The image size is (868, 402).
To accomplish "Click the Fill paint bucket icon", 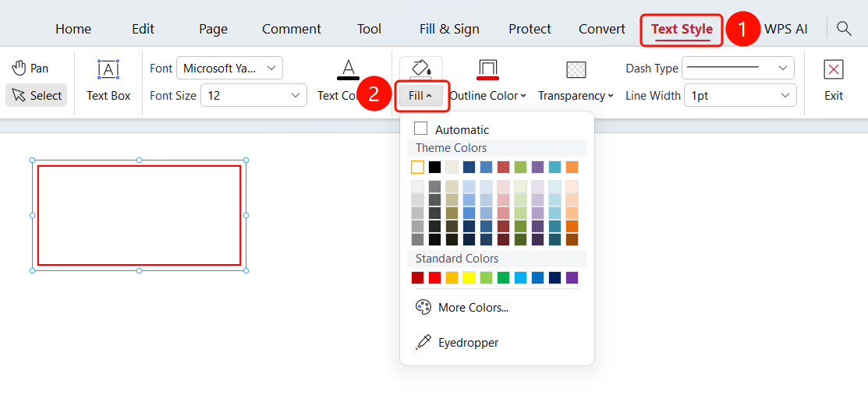I will [x=420, y=69].
